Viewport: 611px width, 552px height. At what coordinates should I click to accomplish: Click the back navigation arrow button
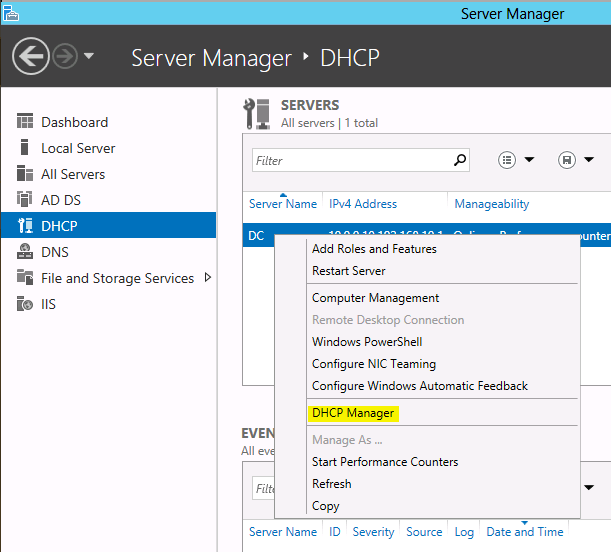[31, 56]
